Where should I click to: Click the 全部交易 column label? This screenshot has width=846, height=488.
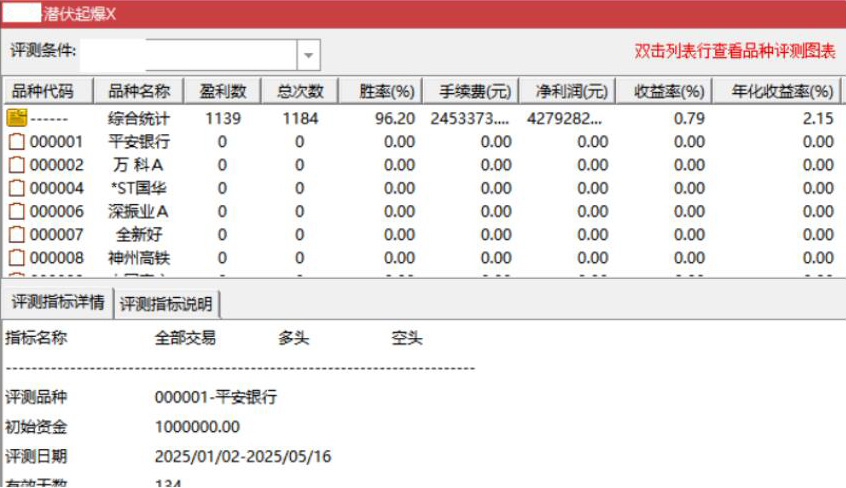(185, 338)
